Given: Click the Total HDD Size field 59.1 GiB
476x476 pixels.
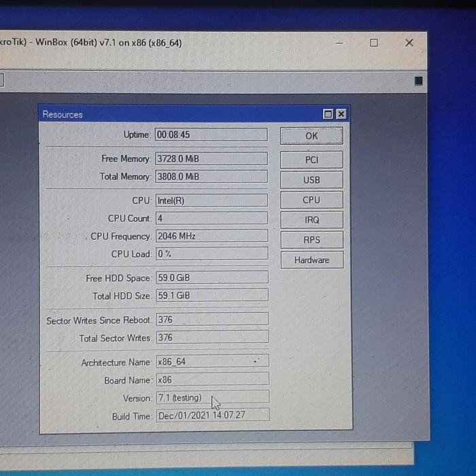Looking at the screenshot, I should tap(212, 295).
